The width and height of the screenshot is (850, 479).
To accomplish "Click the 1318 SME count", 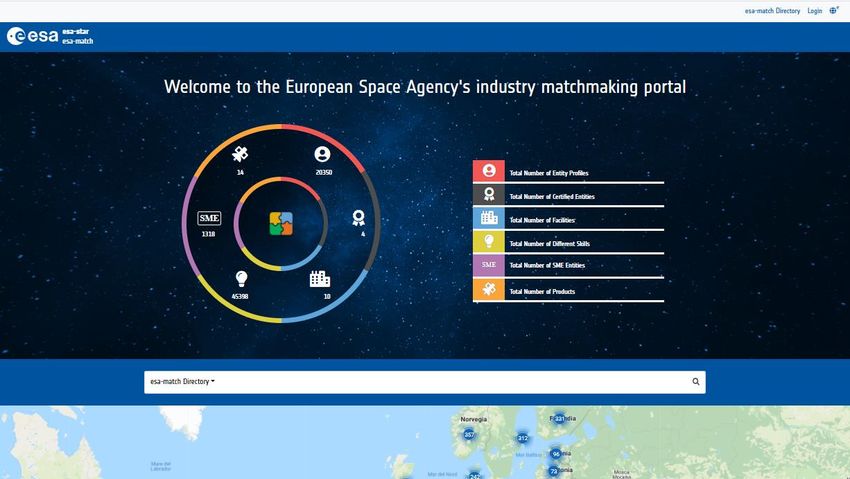I will 208,234.
